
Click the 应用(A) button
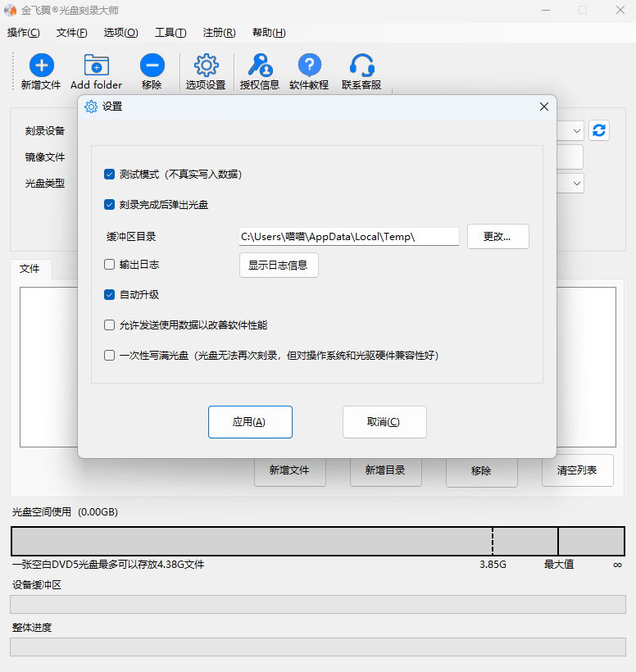pos(250,422)
